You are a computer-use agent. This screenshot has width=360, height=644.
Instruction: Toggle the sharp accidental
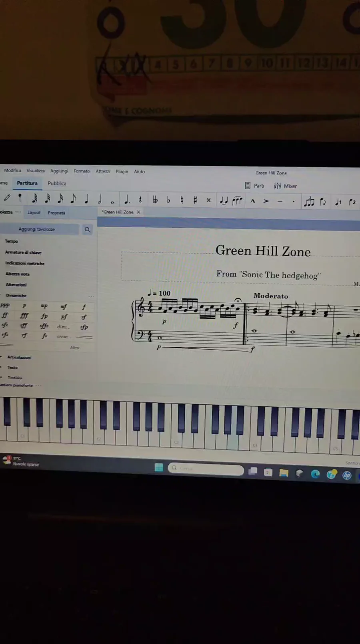pyautogui.click(x=195, y=200)
